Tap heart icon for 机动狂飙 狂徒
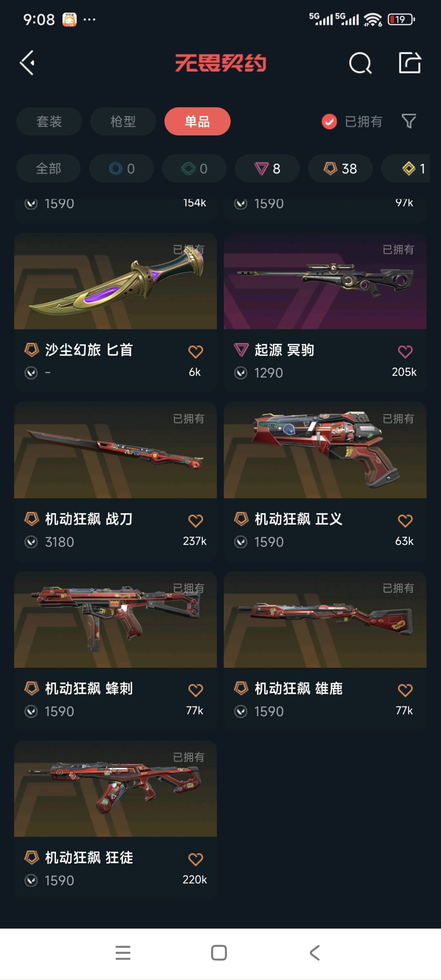Screen dimensions: 441x980 point(196,859)
